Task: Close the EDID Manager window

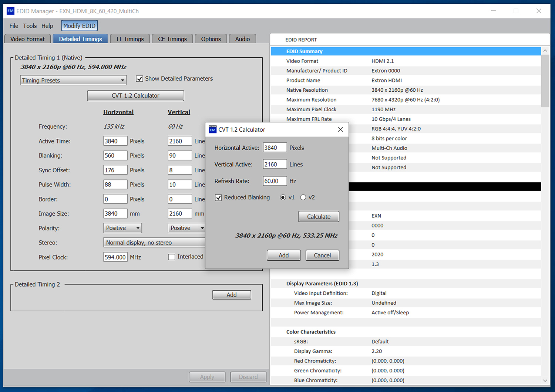Action: click(539, 11)
